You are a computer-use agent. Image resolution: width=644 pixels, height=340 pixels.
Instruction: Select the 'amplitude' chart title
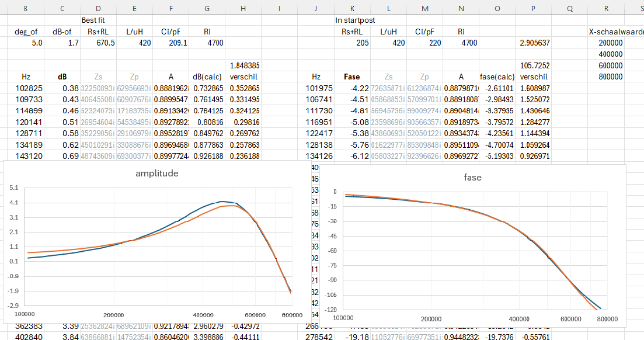pos(157,174)
